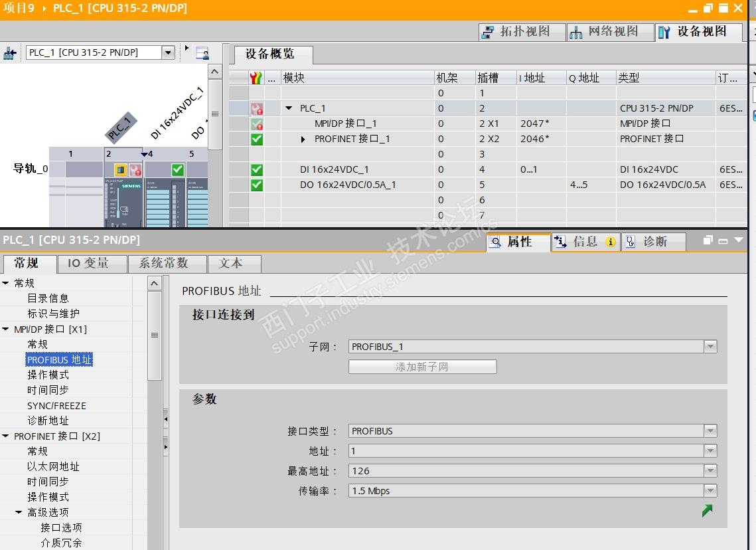Click the PLC_1 row error status icon
Screen dimensions: 756x550
click(x=257, y=108)
